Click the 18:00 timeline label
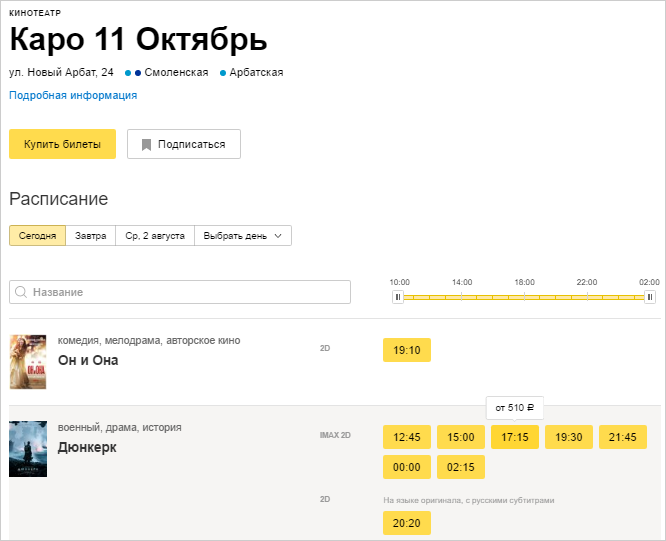This screenshot has width=666, height=541. coord(525,282)
